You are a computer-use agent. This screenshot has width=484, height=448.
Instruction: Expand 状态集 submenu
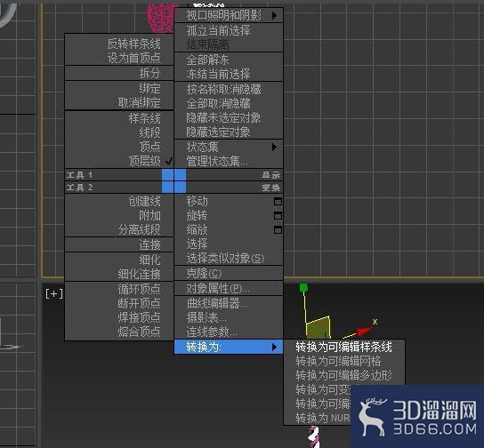coord(229,147)
